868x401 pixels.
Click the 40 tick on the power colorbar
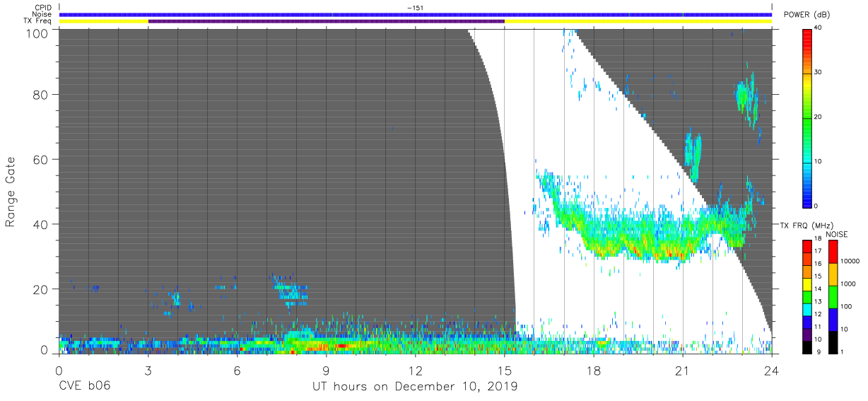pos(818,28)
